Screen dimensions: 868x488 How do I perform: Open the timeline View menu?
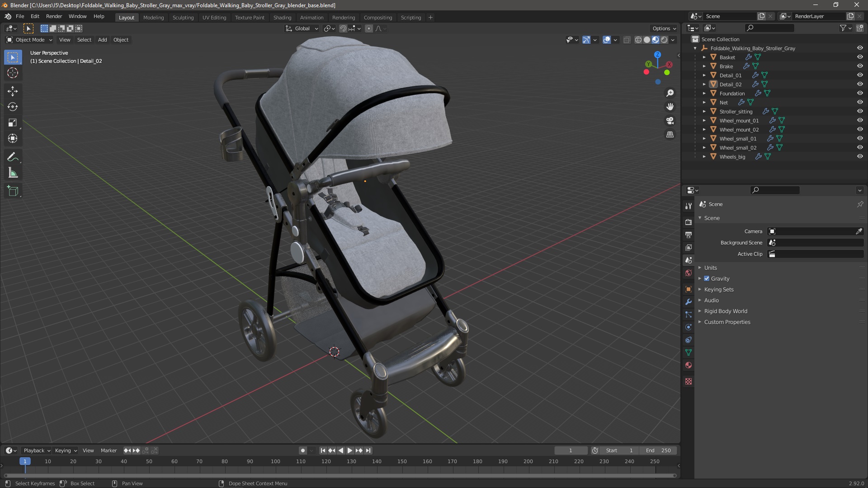pos(88,450)
